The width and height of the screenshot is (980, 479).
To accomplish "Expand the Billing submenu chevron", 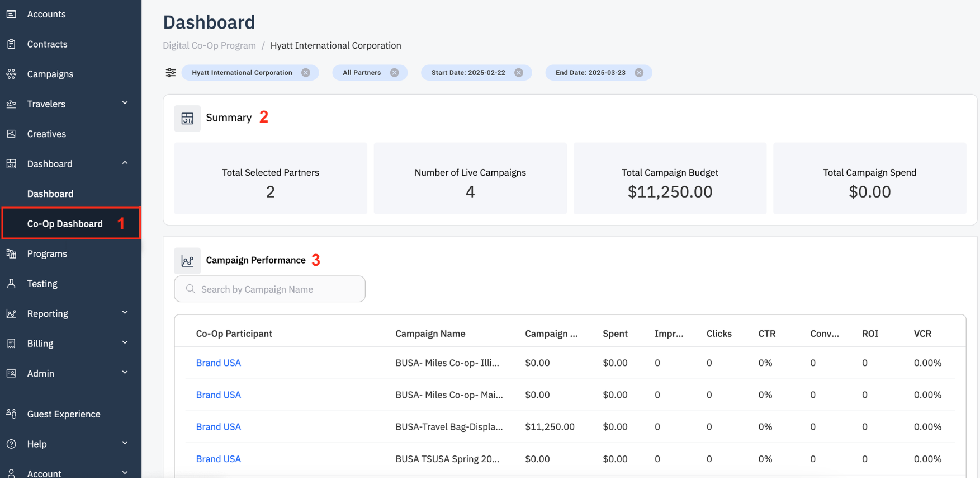I will click(125, 343).
